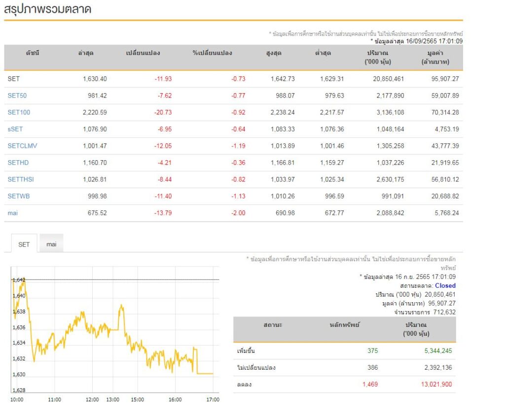Image resolution: width=505 pixels, height=420 pixels.
Task: Open the SET50 index link
Action: click(17, 96)
